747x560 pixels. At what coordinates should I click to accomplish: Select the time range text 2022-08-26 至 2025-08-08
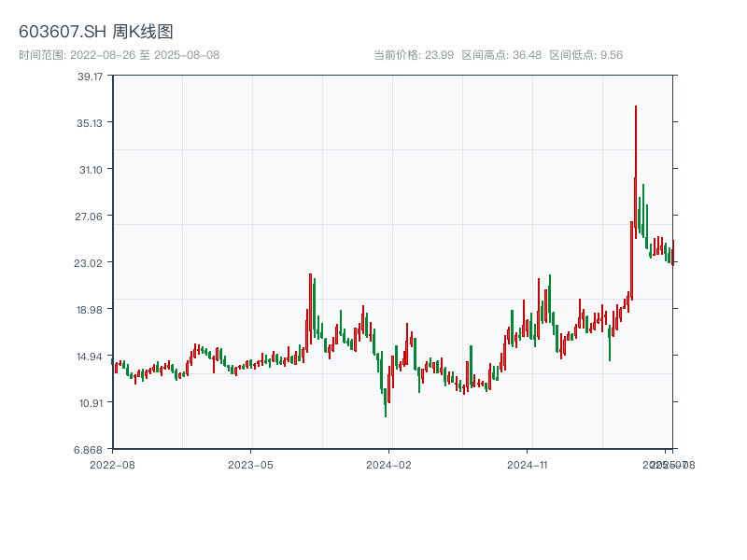click(x=145, y=55)
